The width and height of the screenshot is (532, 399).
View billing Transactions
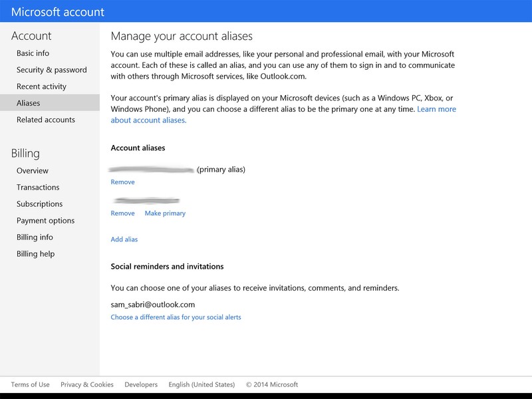(x=38, y=188)
